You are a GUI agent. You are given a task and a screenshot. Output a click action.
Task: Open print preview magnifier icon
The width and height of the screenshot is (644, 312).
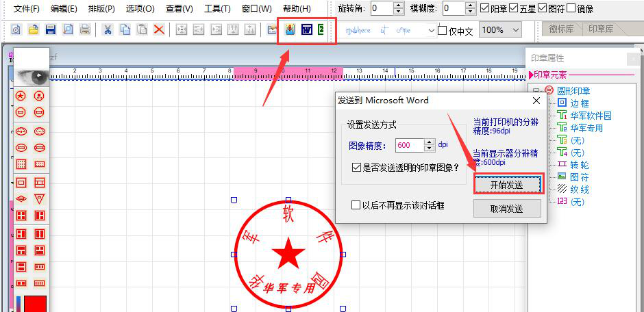click(x=68, y=29)
